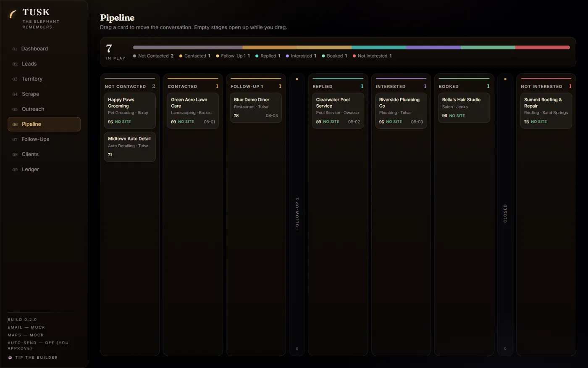Open the Dashboard page
The width and height of the screenshot is (588, 368).
coord(44,49)
